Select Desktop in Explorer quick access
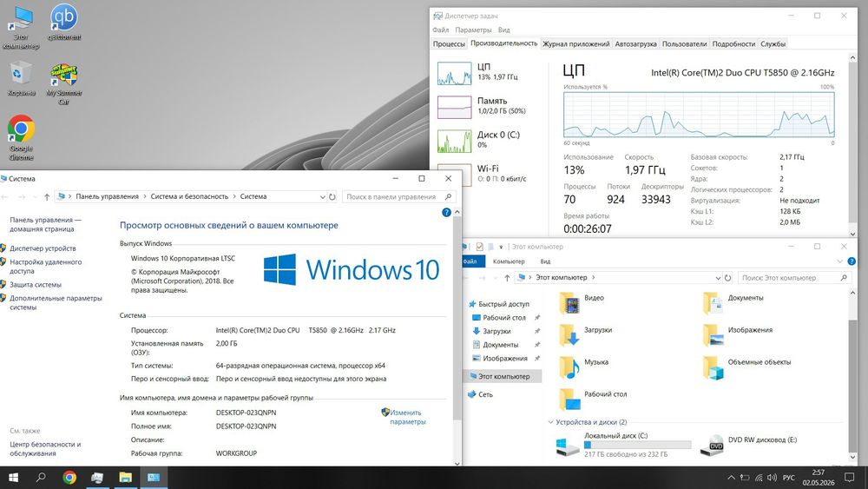Image resolution: width=868 pixels, height=489 pixels. click(503, 318)
